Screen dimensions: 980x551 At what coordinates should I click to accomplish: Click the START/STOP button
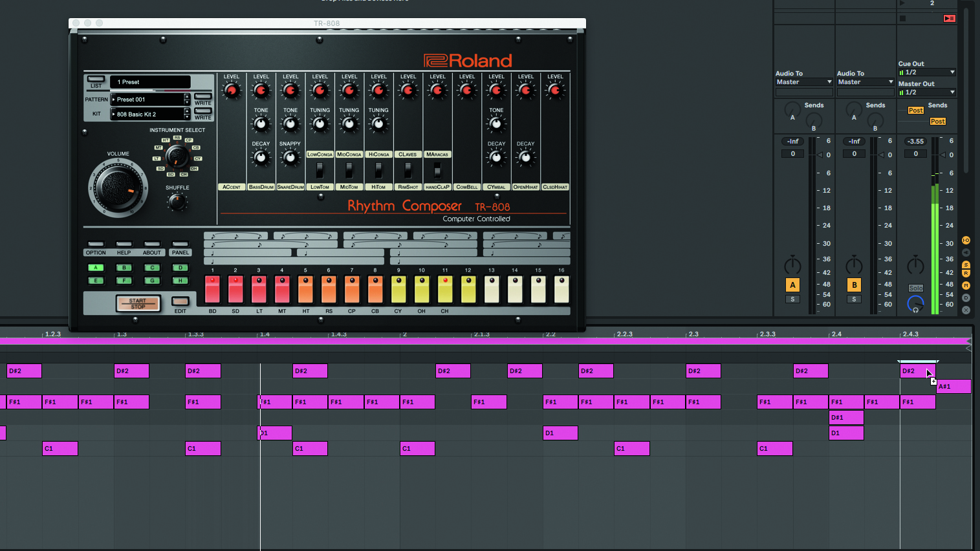click(138, 303)
